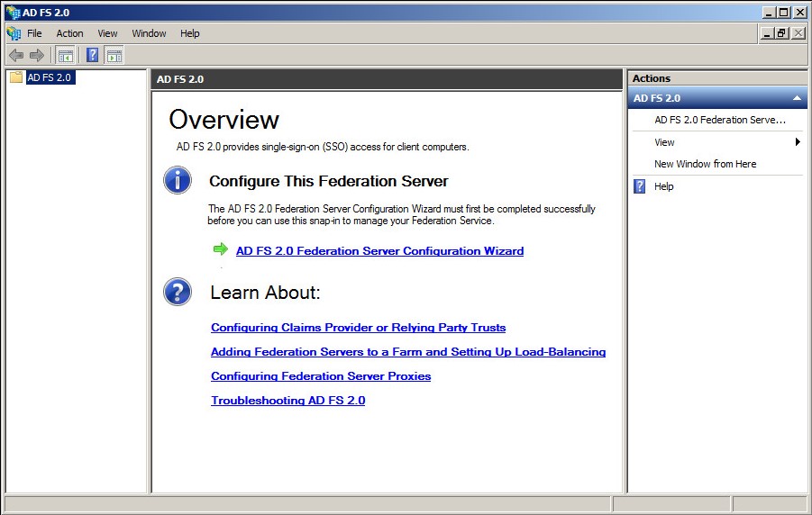This screenshot has height=515, width=812.
Task: Click the Overview heading
Action: click(224, 120)
